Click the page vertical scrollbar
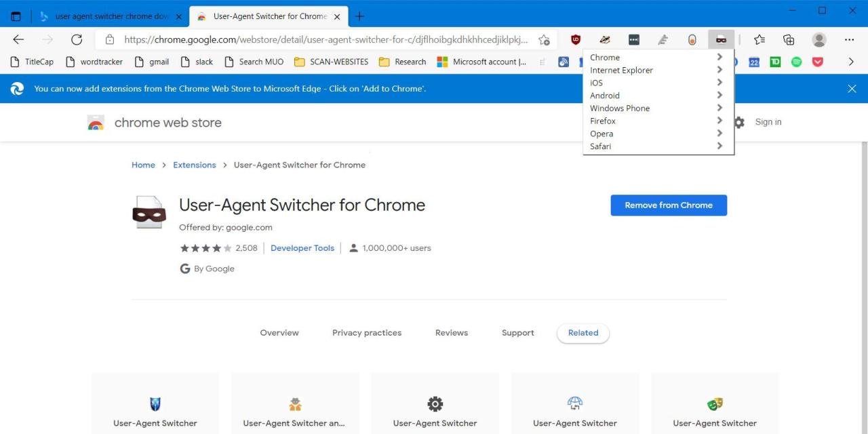868x434 pixels. pyautogui.click(x=864, y=288)
